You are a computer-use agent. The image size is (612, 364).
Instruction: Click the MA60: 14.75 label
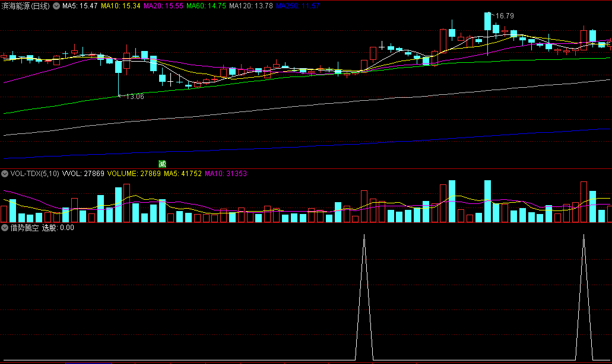click(206, 6)
